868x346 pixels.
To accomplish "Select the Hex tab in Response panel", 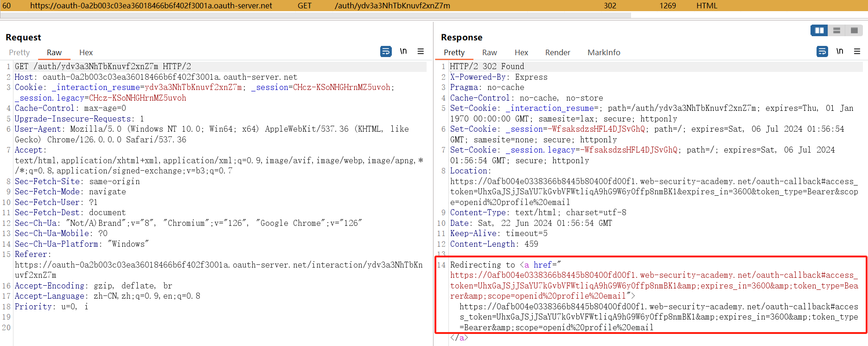I will pyautogui.click(x=521, y=52).
